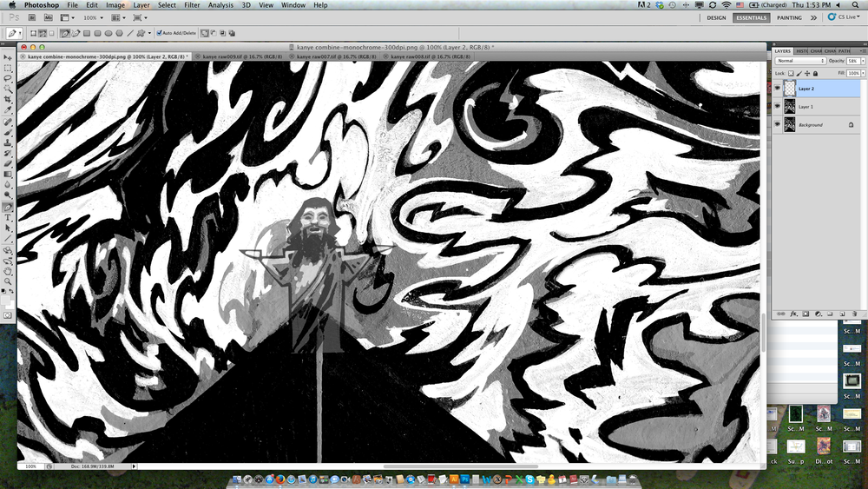This screenshot has height=489, width=868.
Task: Click the Layer 1 thumbnail
Action: tap(789, 106)
